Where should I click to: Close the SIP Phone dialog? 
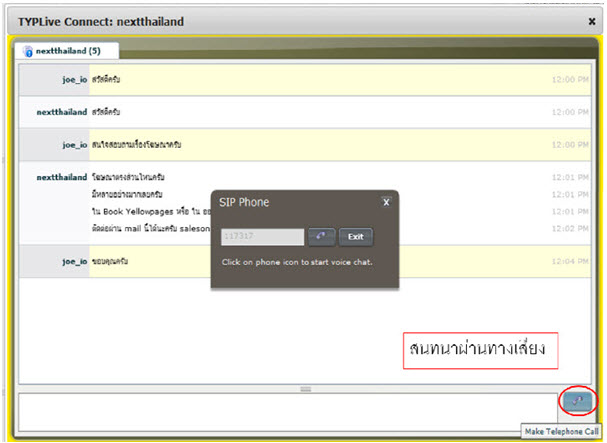386,202
